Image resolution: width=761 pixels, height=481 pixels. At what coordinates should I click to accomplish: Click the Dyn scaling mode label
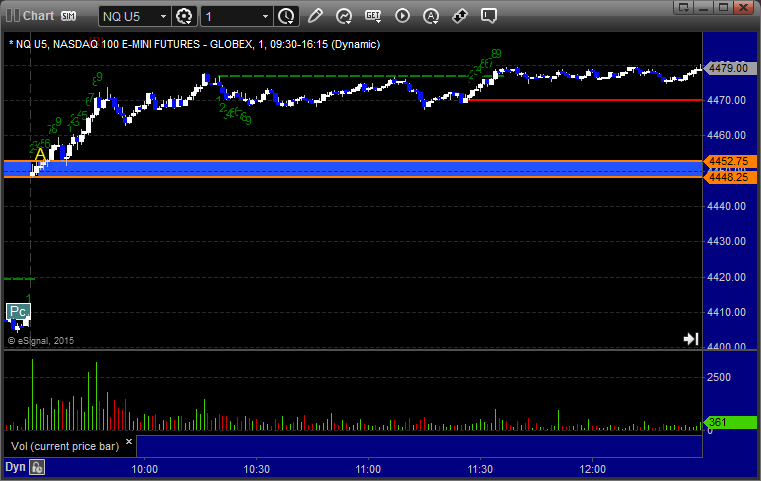(15, 467)
